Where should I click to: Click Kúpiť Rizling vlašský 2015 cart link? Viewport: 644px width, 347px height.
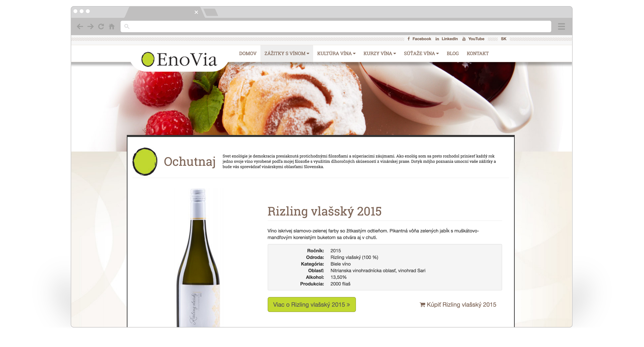click(x=458, y=305)
